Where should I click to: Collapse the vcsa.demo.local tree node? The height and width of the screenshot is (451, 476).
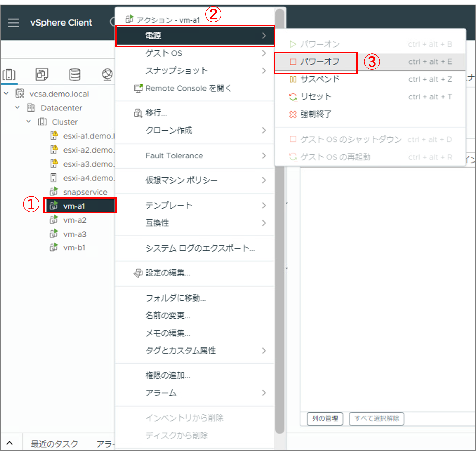6,94
